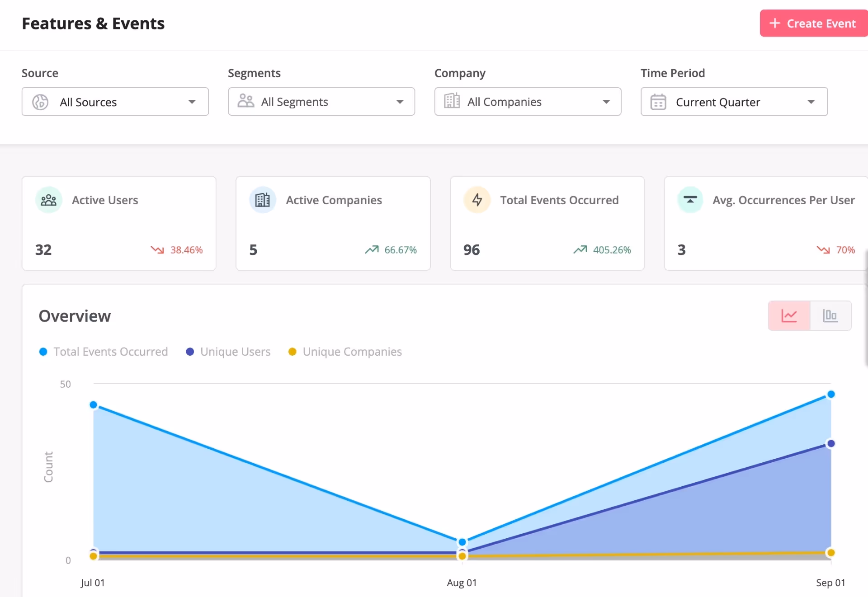Image resolution: width=868 pixels, height=597 pixels.
Task: Click the Avg. Occurrences Per User icon
Action: point(690,199)
